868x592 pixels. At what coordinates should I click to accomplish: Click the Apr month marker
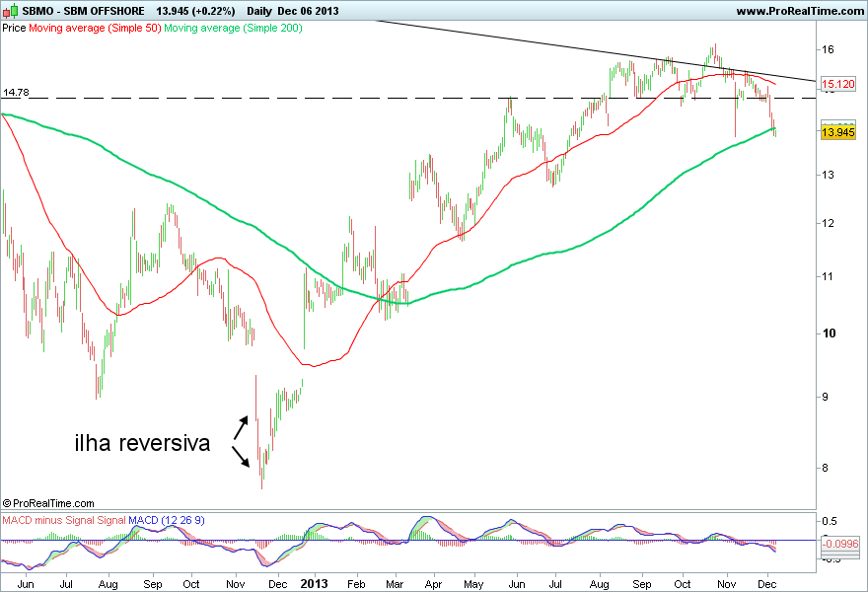pos(433,584)
